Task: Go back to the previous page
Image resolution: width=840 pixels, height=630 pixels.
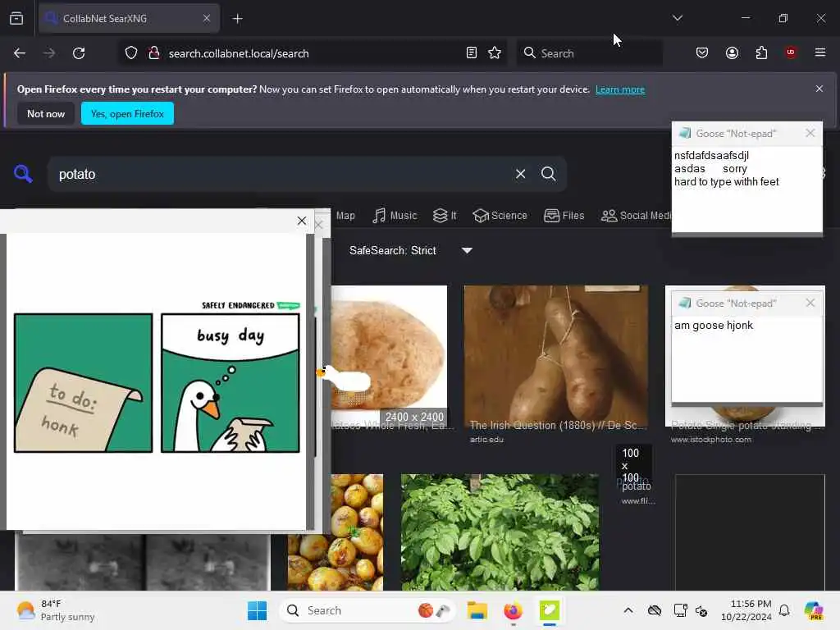Action: click(x=20, y=53)
